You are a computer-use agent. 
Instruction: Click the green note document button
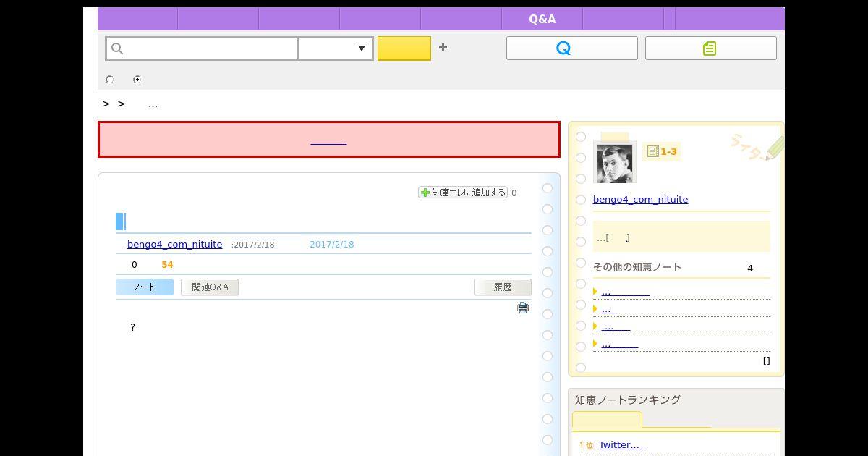(x=710, y=48)
